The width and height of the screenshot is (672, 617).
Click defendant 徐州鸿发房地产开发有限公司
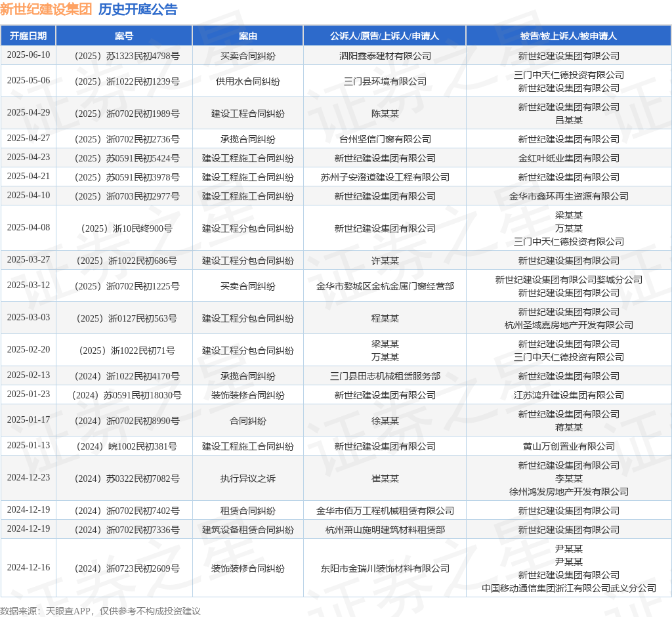click(x=569, y=492)
